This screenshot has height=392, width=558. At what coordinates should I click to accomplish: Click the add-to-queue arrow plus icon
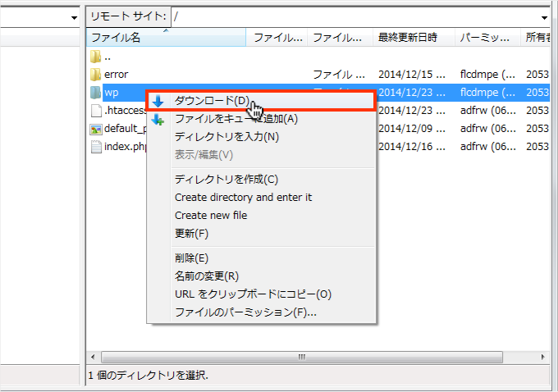click(x=158, y=120)
